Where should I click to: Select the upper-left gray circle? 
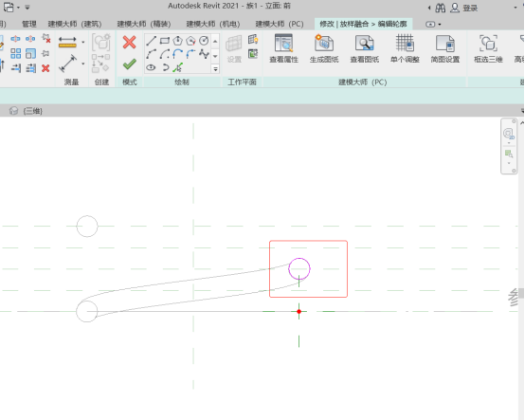point(87,227)
